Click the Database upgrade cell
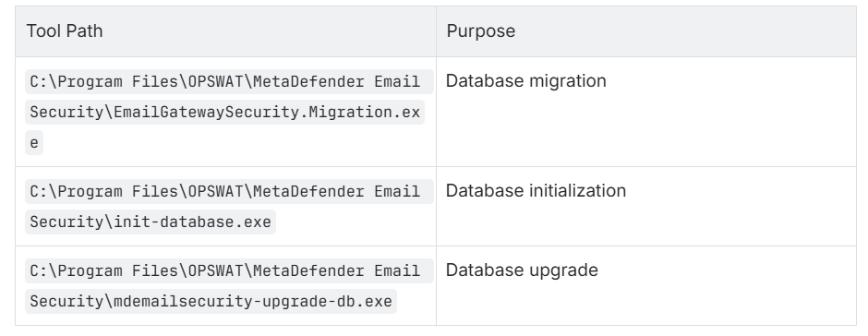The image size is (868, 336). tap(646, 285)
